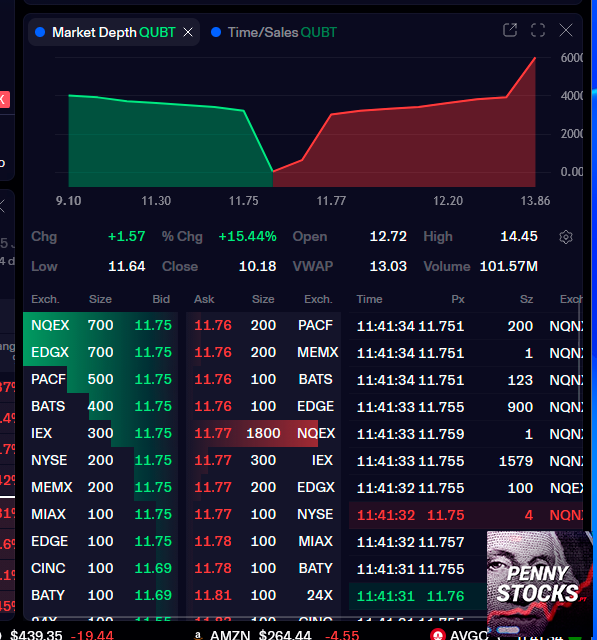Click the Ask column header
The height and width of the screenshot is (640, 597).
[204, 299]
